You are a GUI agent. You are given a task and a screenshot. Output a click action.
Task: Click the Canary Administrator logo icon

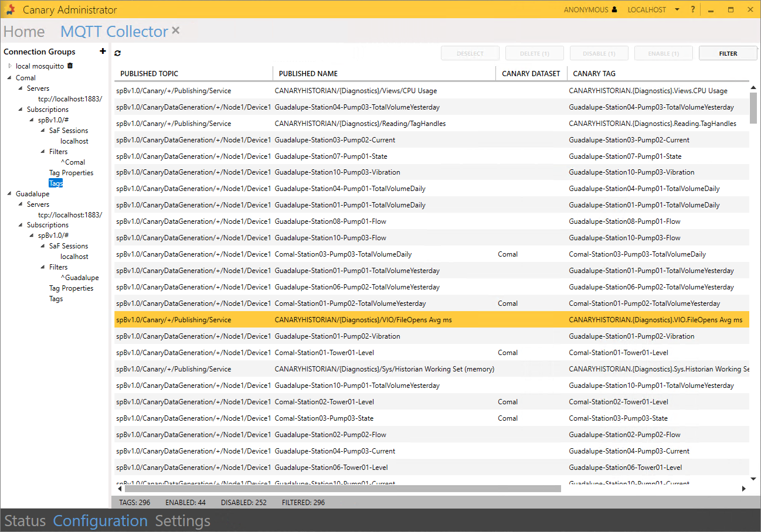pos(11,10)
